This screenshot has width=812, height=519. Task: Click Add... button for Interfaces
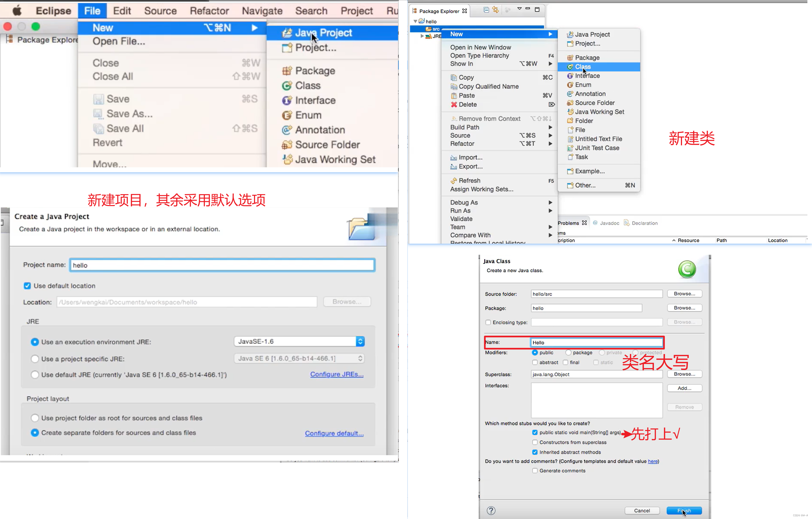pyautogui.click(x=684, y=388)
